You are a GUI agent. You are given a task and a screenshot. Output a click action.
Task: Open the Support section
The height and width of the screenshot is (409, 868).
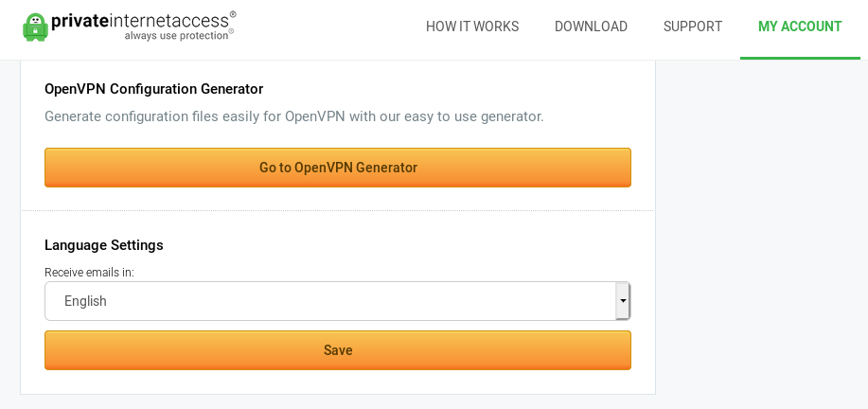pyautogui.click(x=693, y=27)
